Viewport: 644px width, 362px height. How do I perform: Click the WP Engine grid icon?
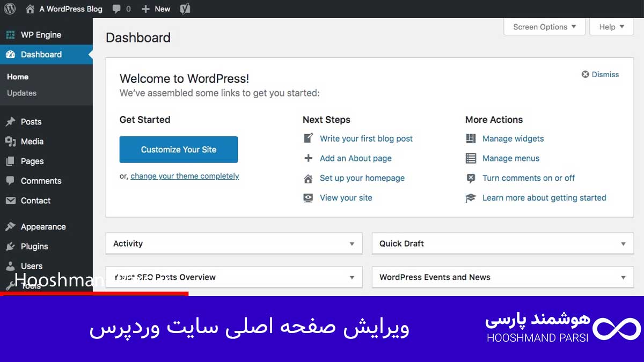tap(10, 35)
